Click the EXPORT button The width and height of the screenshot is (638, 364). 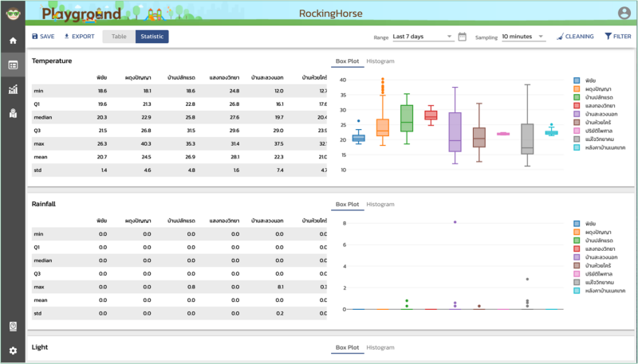79,37
